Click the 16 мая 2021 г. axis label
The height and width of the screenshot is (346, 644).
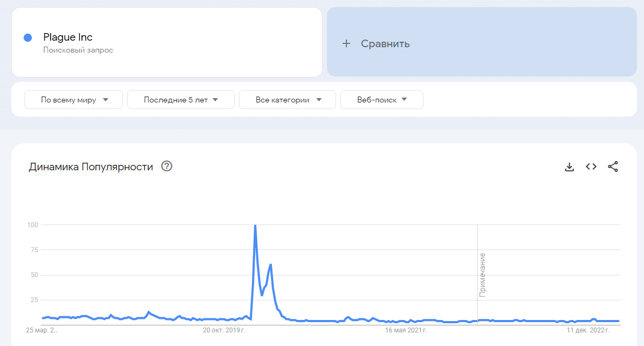coord(406,330)
